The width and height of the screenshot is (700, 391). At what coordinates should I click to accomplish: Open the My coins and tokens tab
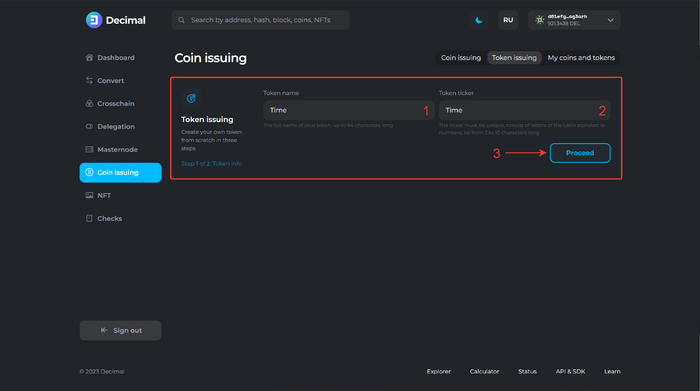581,58
